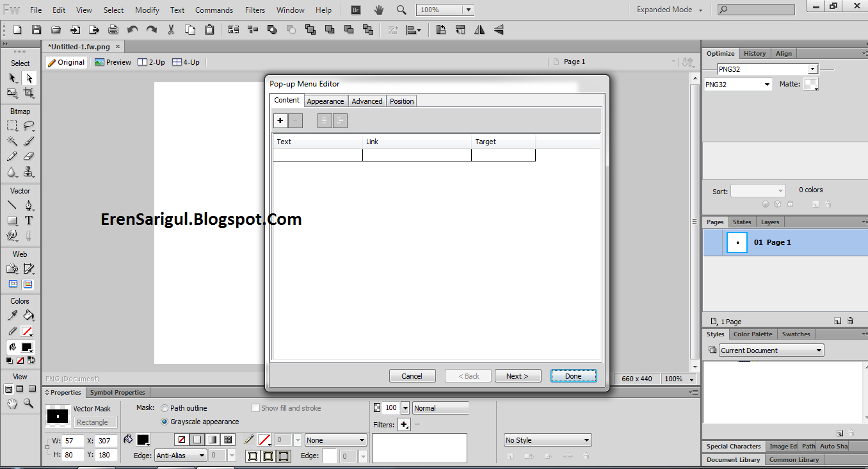
Task: Click the Undo arrow in toolbar
Action: pos(133,29)
